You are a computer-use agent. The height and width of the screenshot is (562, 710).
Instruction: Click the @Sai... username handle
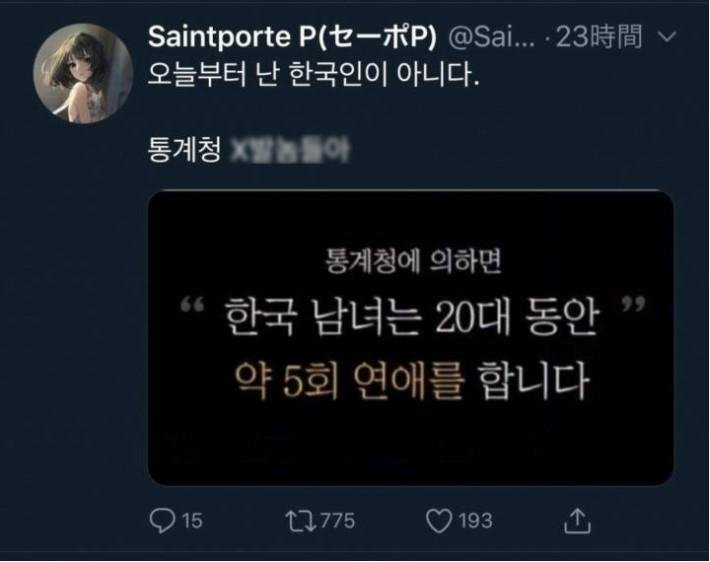(x=491, y=37)
